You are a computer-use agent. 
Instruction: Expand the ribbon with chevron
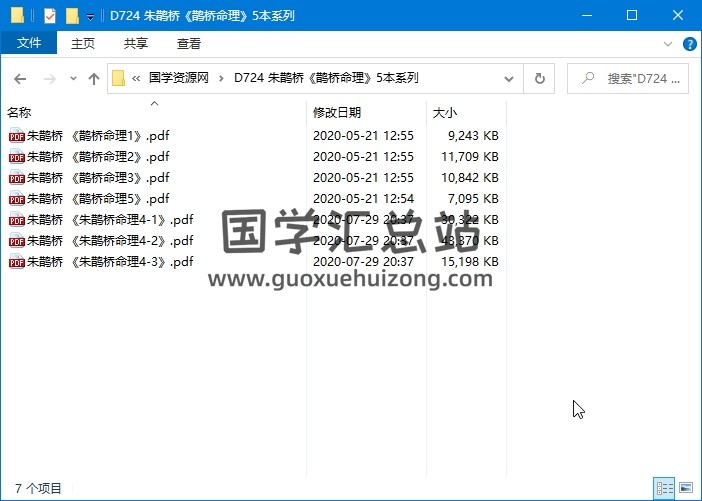coord(669,44)
